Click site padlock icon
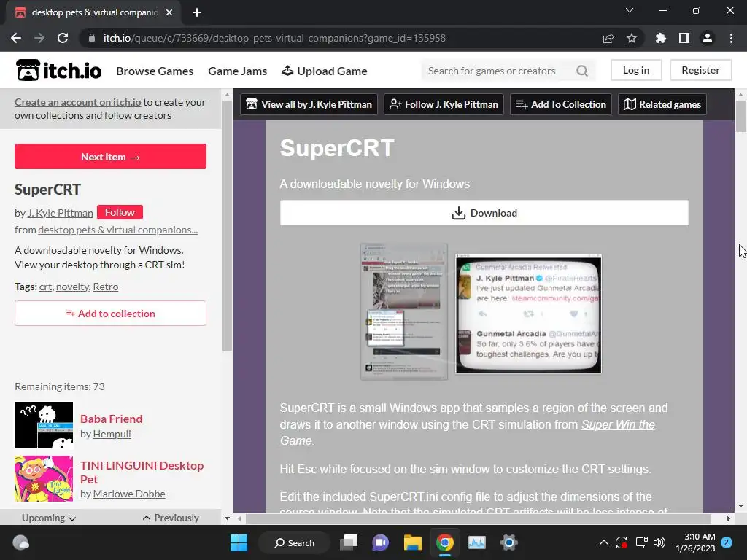This screenshot has width=747, height=560. click(x=91, y=38)
